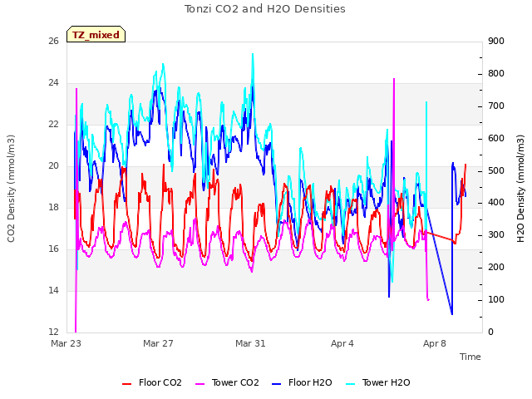This screenshot has width=532, height=399.
Task: Click the right axis value 300
Action: pyautogui.click(x=496, y=235)
